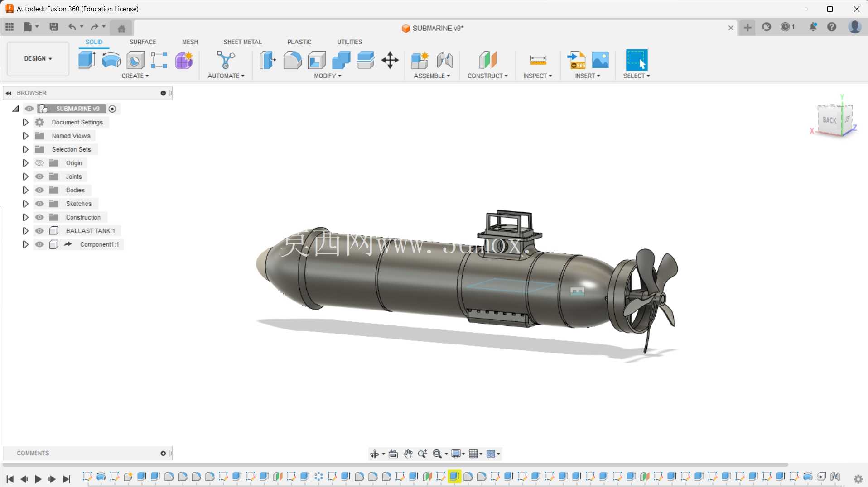The image size is (868, 487).
Task: Click the yellow highlighted timeline feature
Action: [x=454, y=476]
